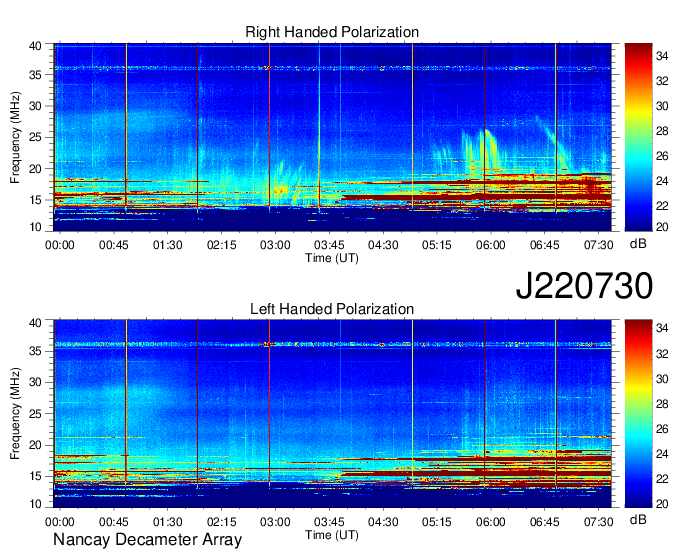The image size is (680, 552).
Task: Click the 40 MHz tick of Right Handed plot
Action: point(36,46)
